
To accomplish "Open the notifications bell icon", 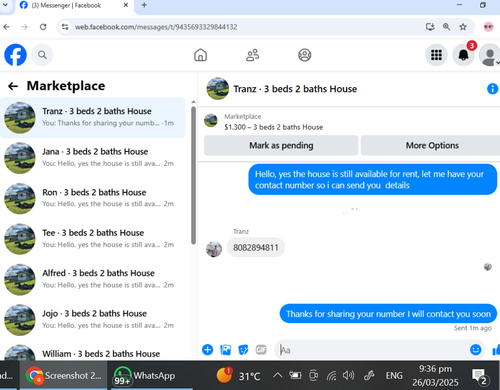I will (463, 55).
